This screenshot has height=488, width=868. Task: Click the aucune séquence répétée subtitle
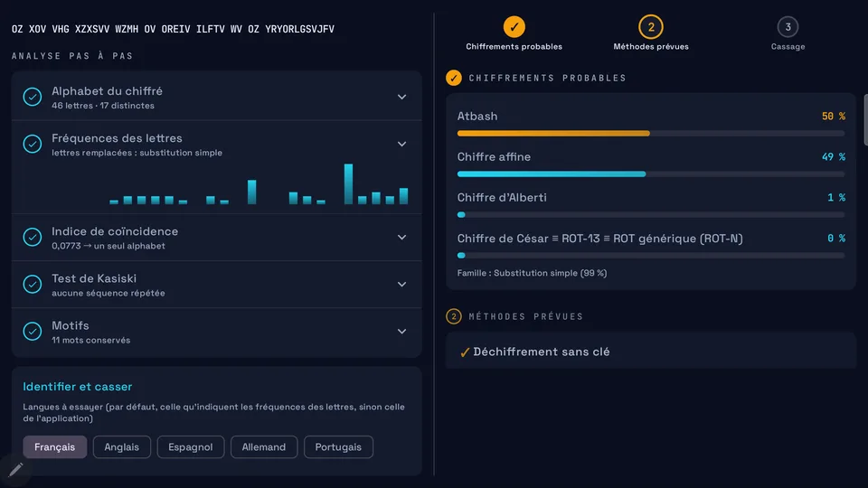[108, 293]
